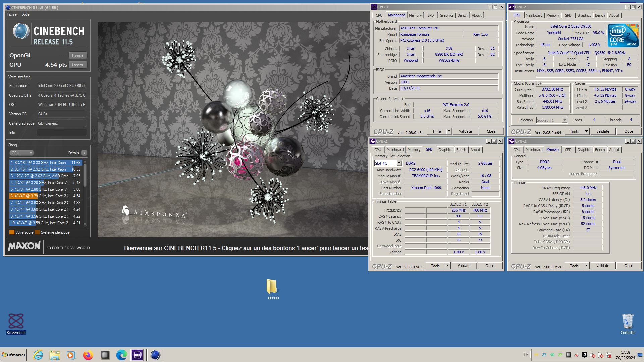Select Graphics tab in the SPD CPU-Z window
The width and height of the screenshot is (644, 362).
[x=445, y=150]
